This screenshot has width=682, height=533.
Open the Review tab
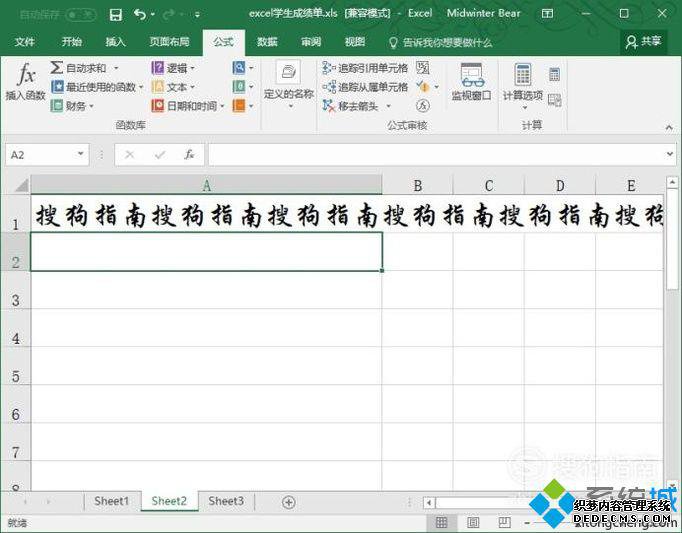311,42
